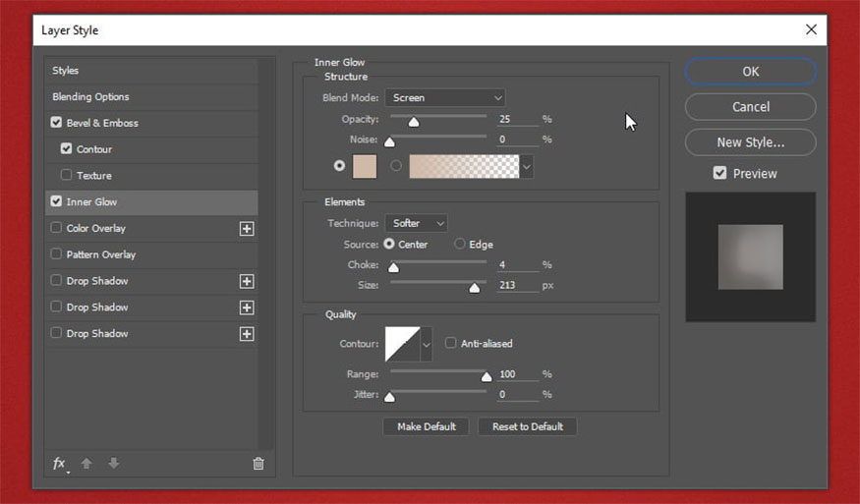Select Pattern Overlay in the style list
This screenshot has height=504, width=860.
(x=100, y=254)
